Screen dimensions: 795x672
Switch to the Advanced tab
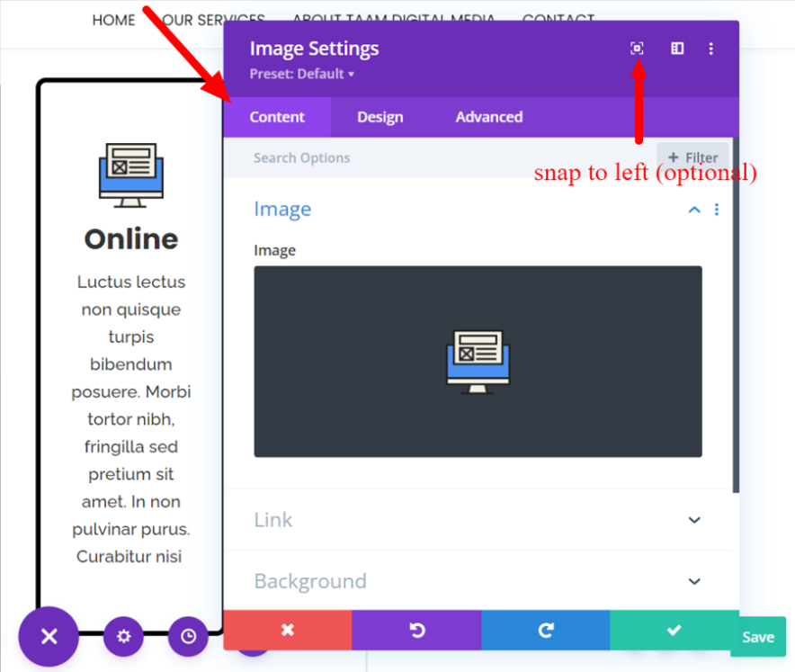point(488,117)
